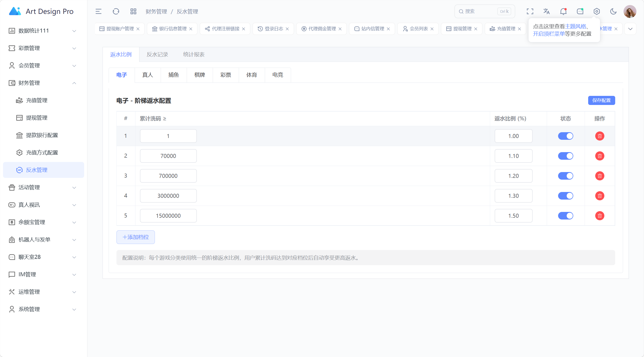Toggle status switch for 700000 tier
644x357 pixels.
(x=565, y=176)
